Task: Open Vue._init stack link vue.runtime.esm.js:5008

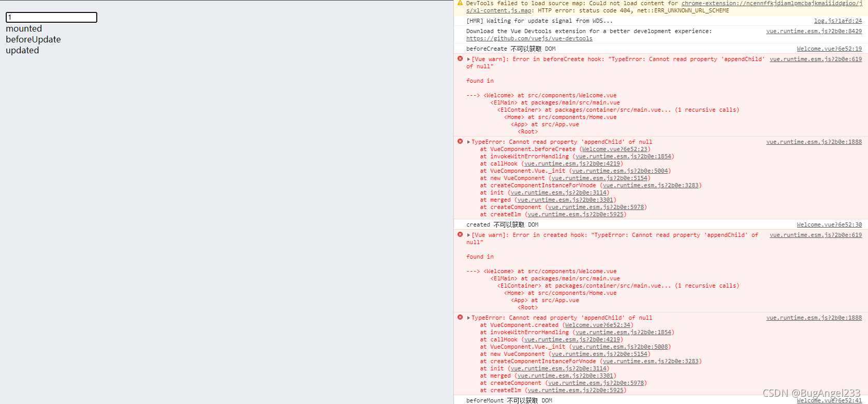Action: point(620,347)
